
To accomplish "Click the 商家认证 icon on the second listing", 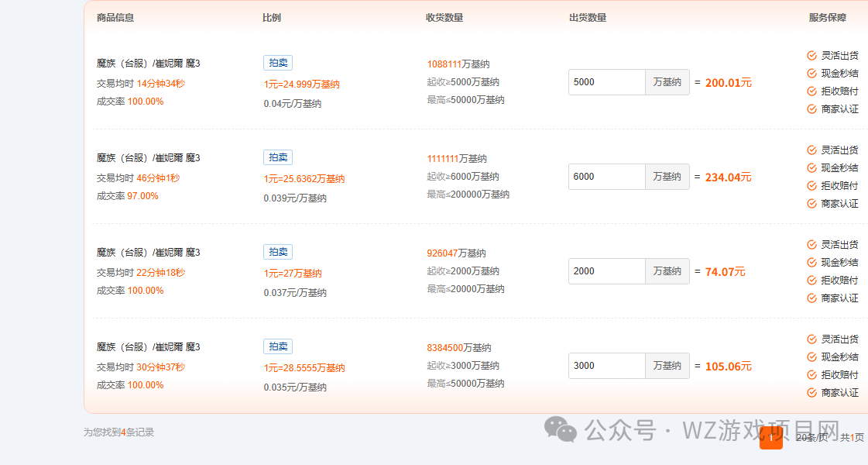I will coord(811,203).
